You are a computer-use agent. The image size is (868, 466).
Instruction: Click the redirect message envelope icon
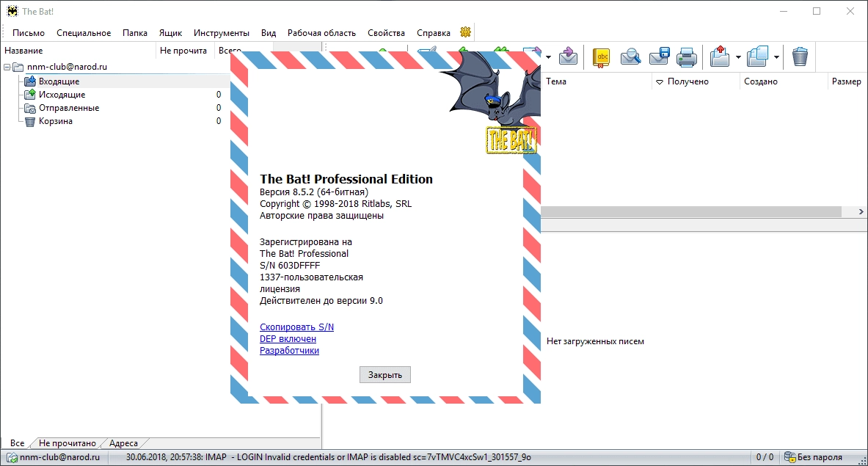coord(568,57)
